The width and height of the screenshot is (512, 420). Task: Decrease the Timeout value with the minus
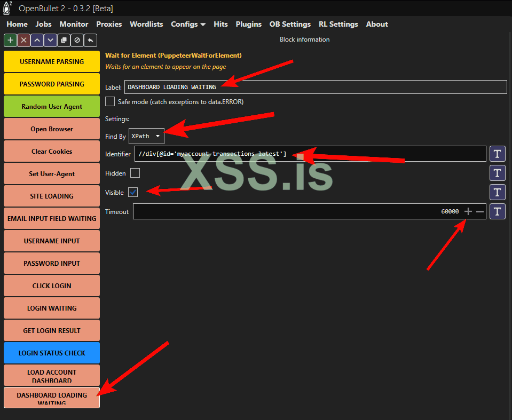click(x=479, y=211)
